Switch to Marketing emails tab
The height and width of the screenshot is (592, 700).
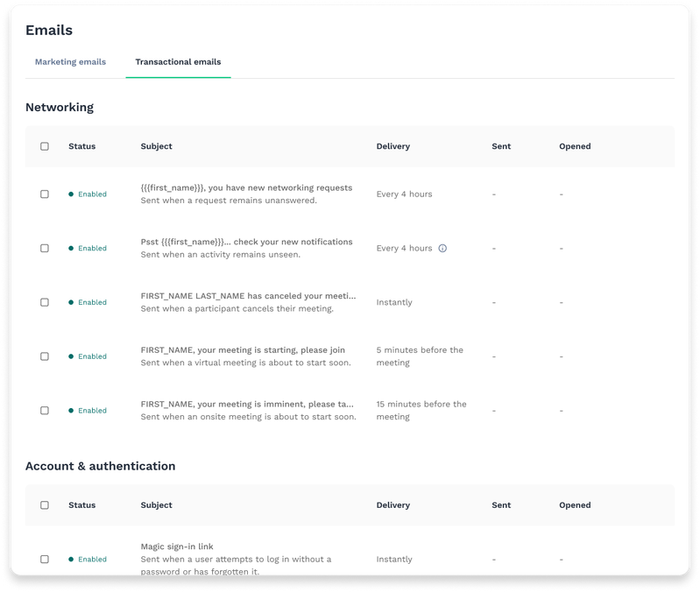click(x=70, y=62)
